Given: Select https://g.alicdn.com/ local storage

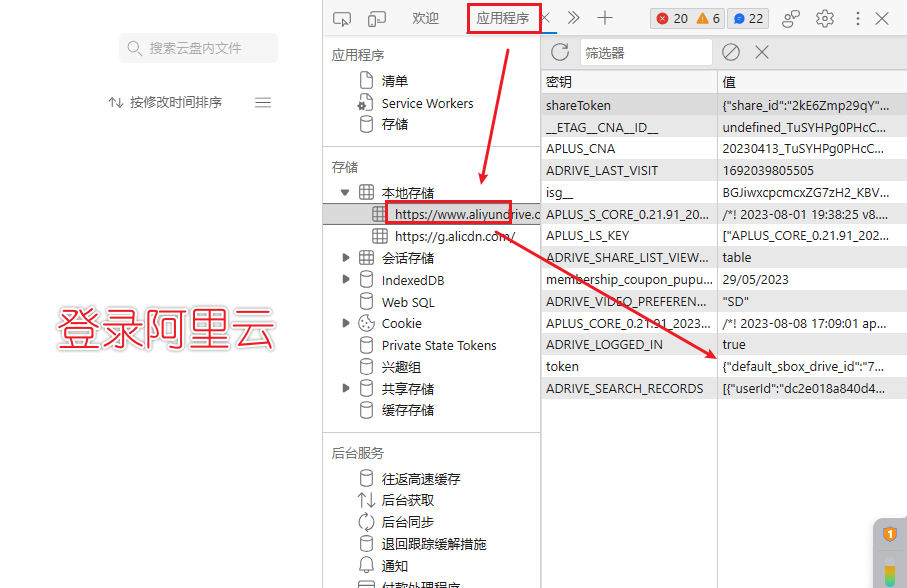Looking at the screenshot, I should 455,236.
